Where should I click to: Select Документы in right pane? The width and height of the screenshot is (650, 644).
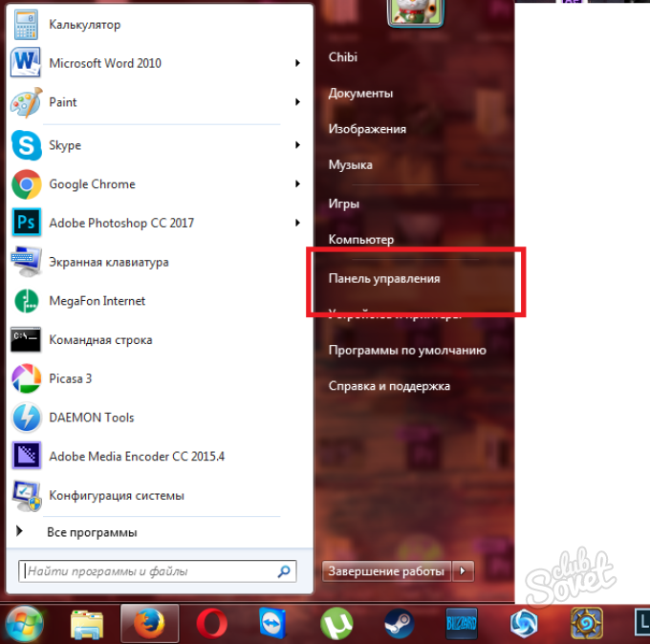point(360,93)
